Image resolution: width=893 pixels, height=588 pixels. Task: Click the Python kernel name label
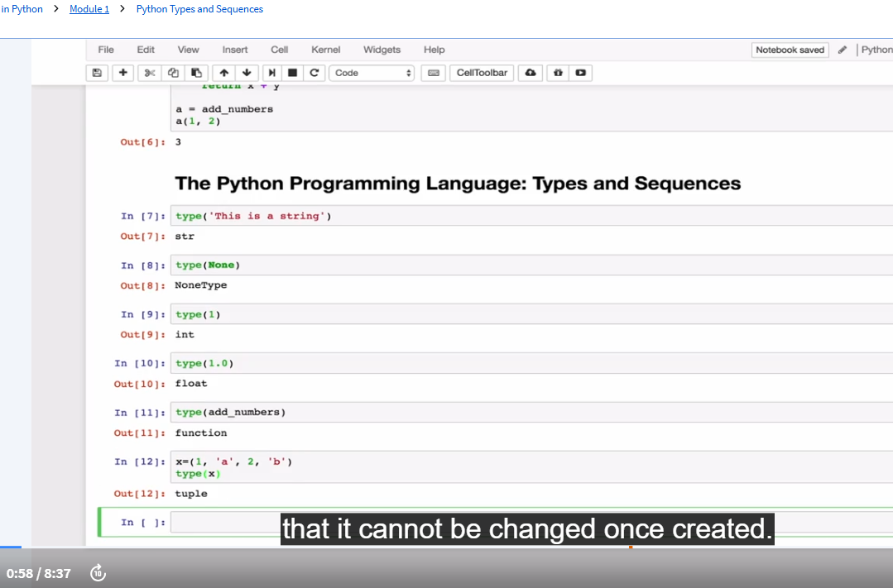point(877,50)
